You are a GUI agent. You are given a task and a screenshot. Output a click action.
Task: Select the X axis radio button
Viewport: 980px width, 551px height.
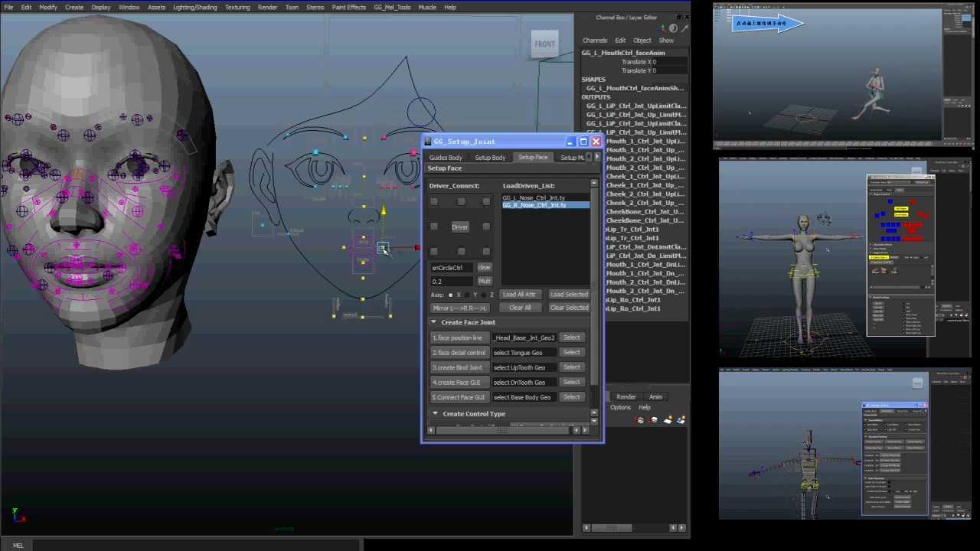pyautogui.click(x=450, y=295)
